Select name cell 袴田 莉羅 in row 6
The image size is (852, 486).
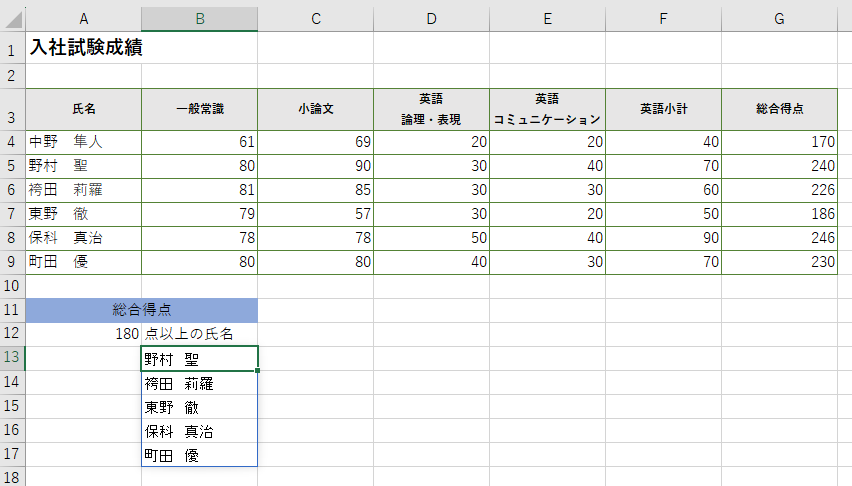pyautogui.click(x=83, y=190)
